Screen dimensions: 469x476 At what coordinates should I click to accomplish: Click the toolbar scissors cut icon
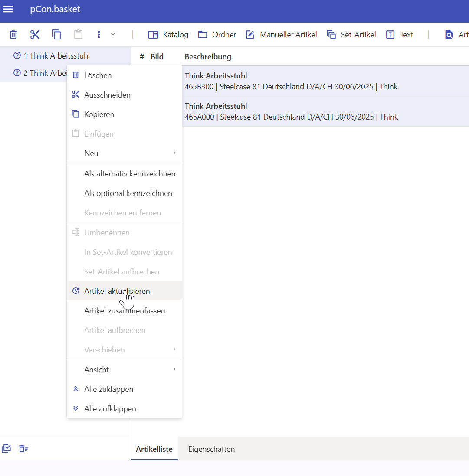(35, 35)
